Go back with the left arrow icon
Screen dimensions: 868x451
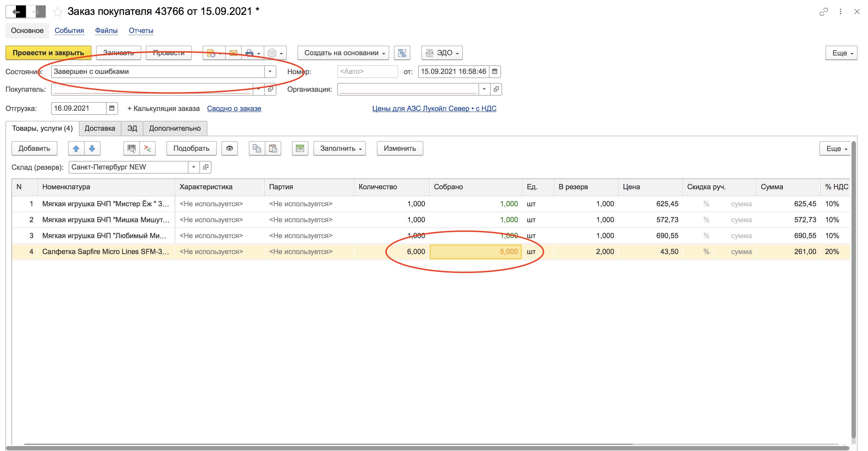tap(16, 12)
